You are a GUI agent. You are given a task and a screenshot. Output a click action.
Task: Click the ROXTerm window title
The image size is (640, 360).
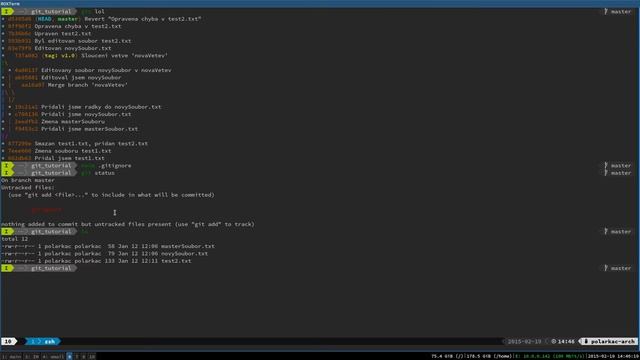click(10, 3)
